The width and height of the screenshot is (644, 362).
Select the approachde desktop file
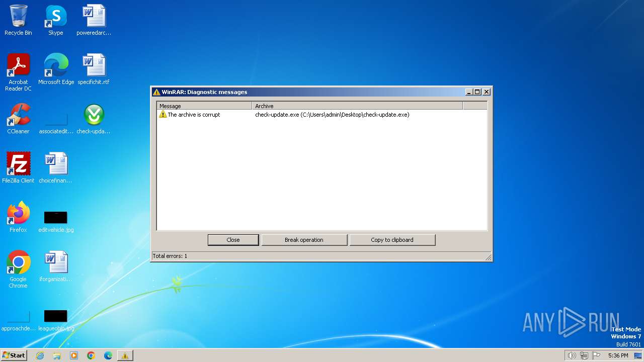(x=18, y=321)
